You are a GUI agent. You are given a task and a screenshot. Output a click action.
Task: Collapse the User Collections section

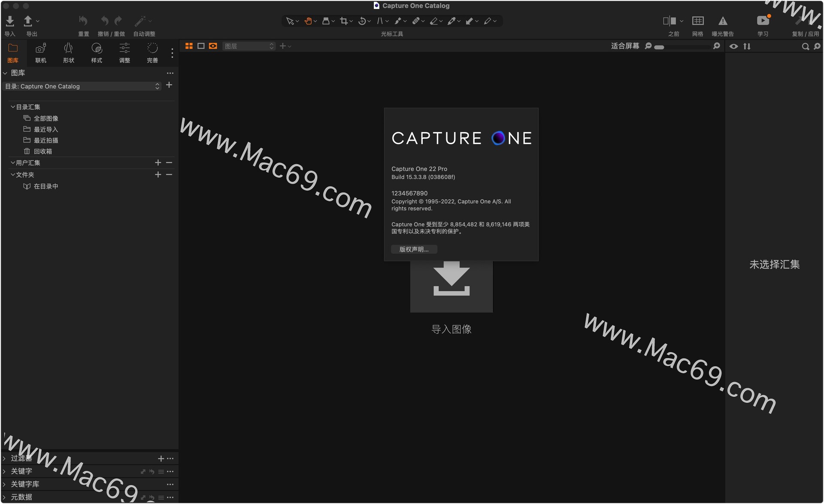click(13, 163)
